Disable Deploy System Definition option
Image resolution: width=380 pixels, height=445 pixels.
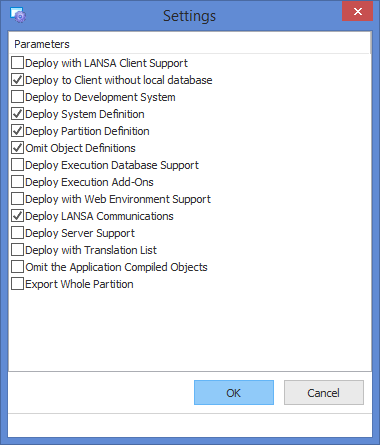17,114
